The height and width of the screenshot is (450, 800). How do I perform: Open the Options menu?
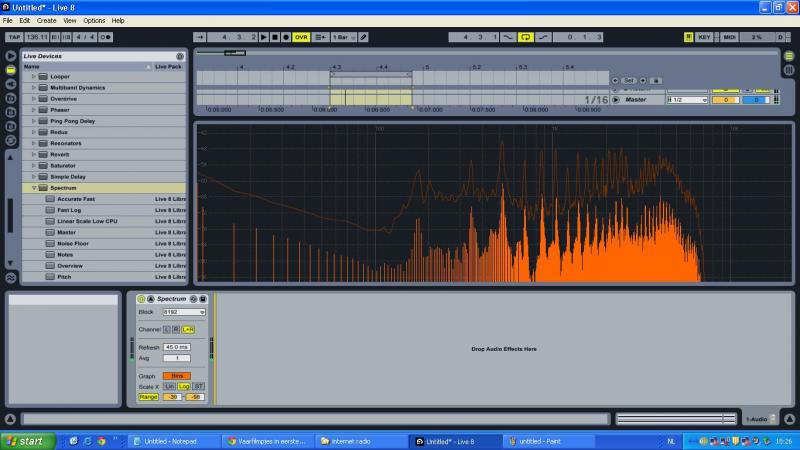click(x=94, y=20)
